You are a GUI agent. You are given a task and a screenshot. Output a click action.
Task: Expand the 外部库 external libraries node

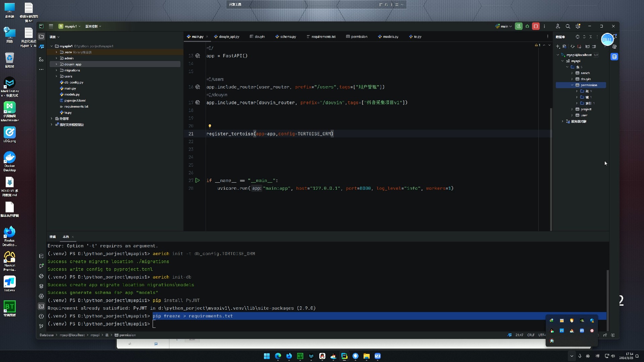(52, 119)
